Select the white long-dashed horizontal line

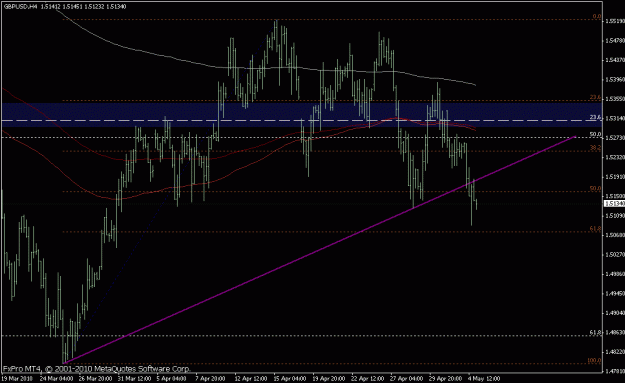point(301,120)
